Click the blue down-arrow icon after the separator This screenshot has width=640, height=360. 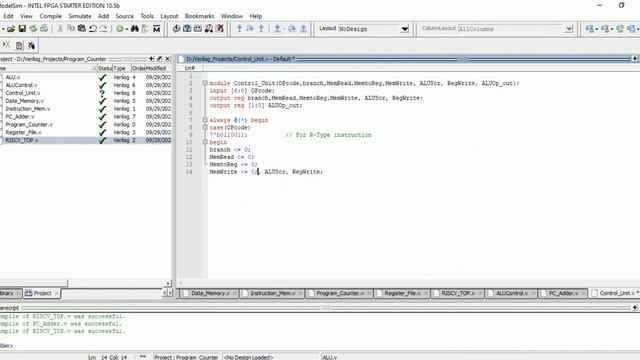(278, 29)
